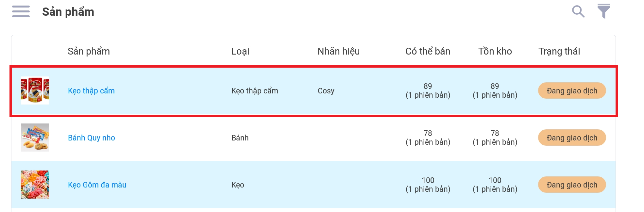The image size is (644, 212).
Task: Open the Kẹo Gôm đa màu product link
Action: [x=97, y=185]
